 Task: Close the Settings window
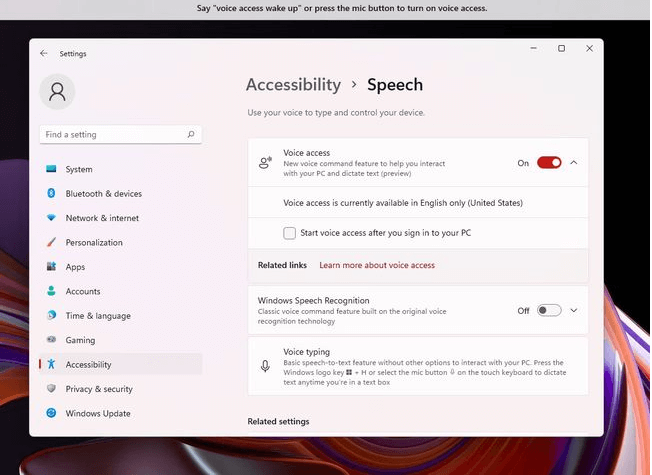(x=589, y=48)
